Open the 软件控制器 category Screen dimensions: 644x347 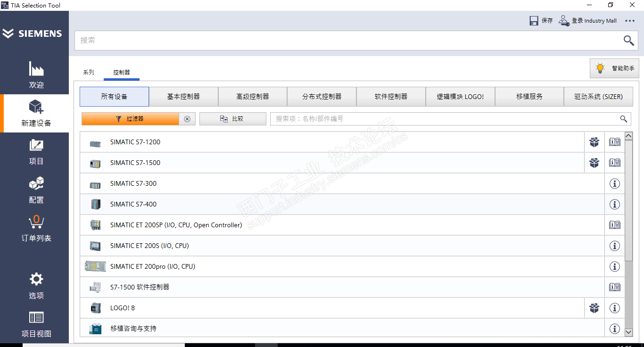(x=391, y=97)
